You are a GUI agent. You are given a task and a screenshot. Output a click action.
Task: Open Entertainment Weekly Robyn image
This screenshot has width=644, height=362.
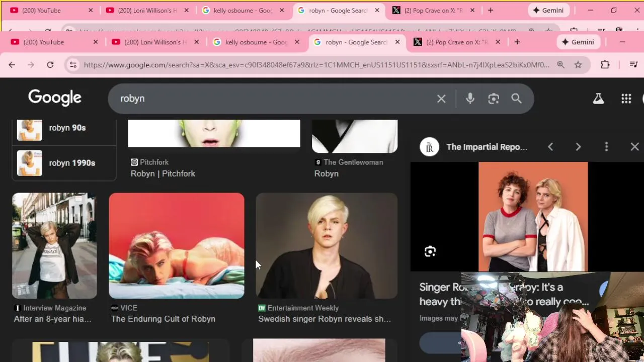pyautogui.click(x=327, y=246)
